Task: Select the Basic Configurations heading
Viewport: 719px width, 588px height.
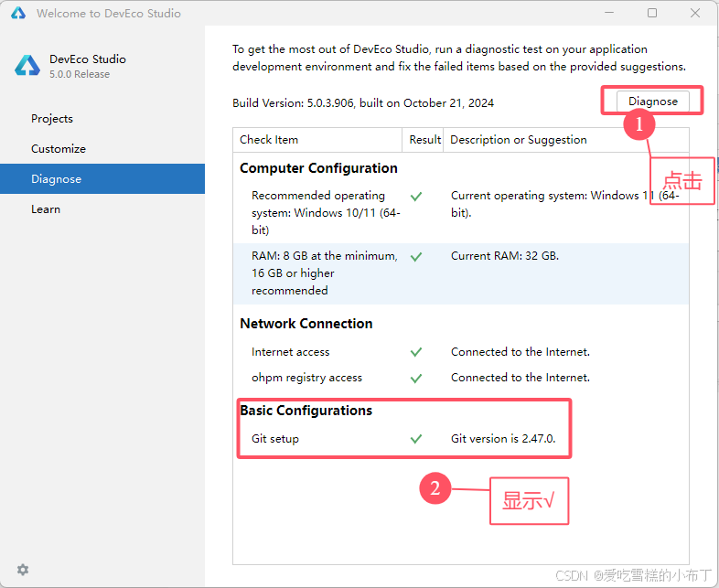Action: pyautogui.click(x=306, y=411)
